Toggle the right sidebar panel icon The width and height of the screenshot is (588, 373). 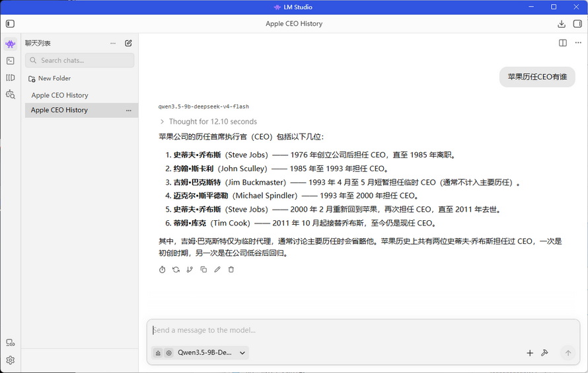[x=577, y=24]
